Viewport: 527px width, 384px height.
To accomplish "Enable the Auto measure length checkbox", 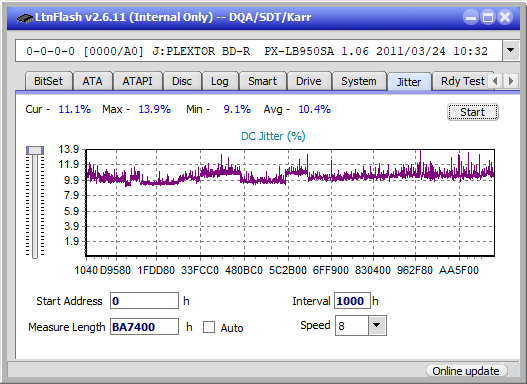I will click(209, 327).
